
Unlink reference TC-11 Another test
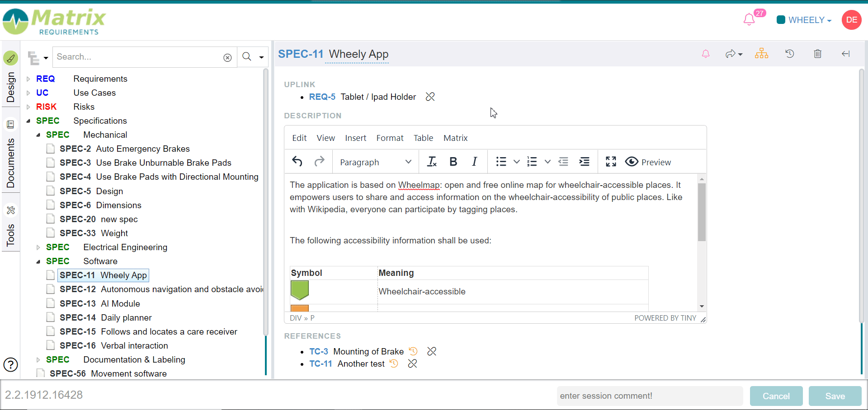point(412,363)
